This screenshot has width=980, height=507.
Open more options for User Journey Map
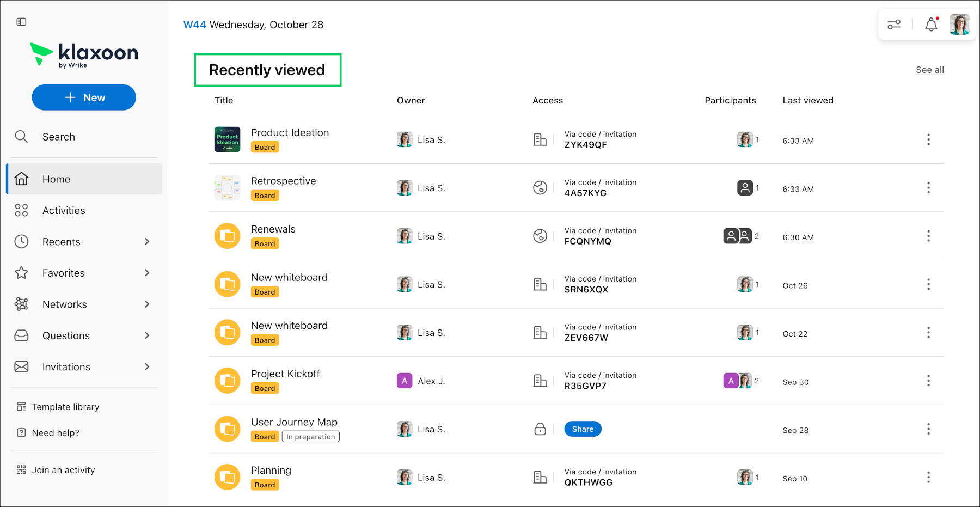pyautogui.click(x=928, y=429)
